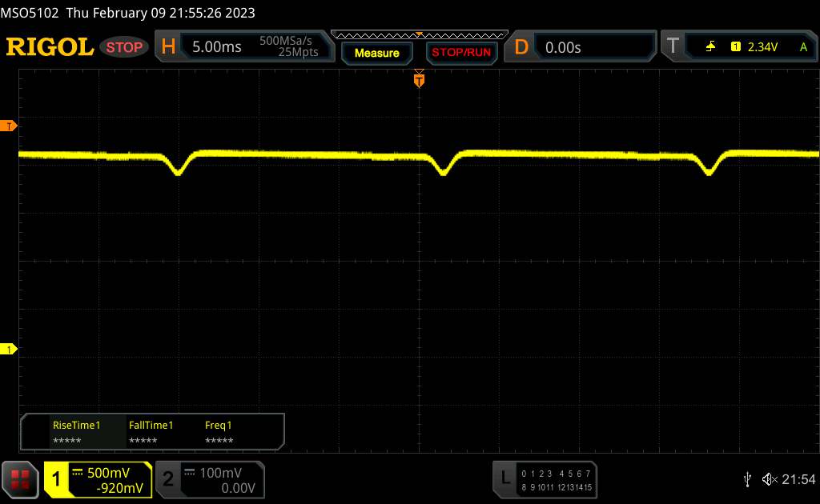Toggle acquisition with the STOP/RUN button

[460, 53]
